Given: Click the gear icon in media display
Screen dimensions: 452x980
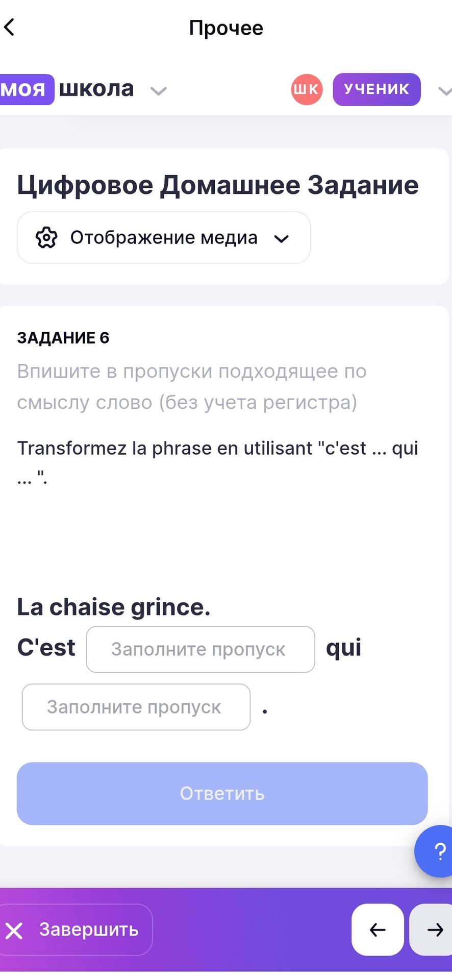Looking at the screenshot, I should click(46, 238).
